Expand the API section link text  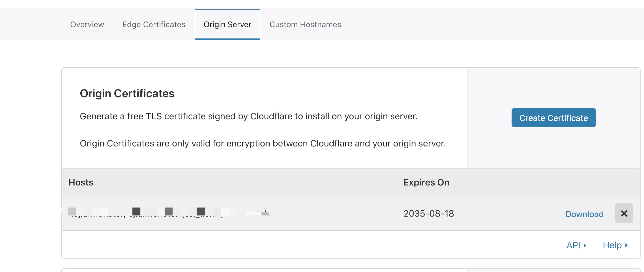point(573,245)
